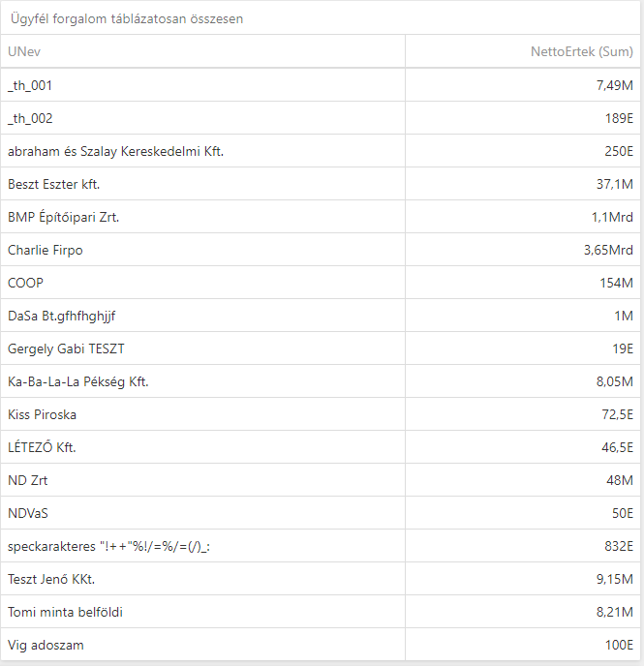Select the Beszt Eszter kft. entry
The image size is (644, 666).
54,184
